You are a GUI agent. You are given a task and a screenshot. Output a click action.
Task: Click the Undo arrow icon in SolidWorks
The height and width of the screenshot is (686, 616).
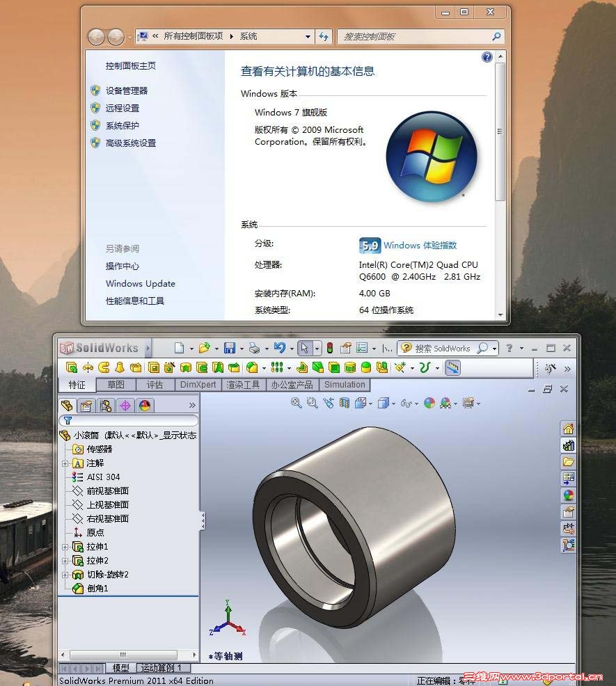pos(280,348)
